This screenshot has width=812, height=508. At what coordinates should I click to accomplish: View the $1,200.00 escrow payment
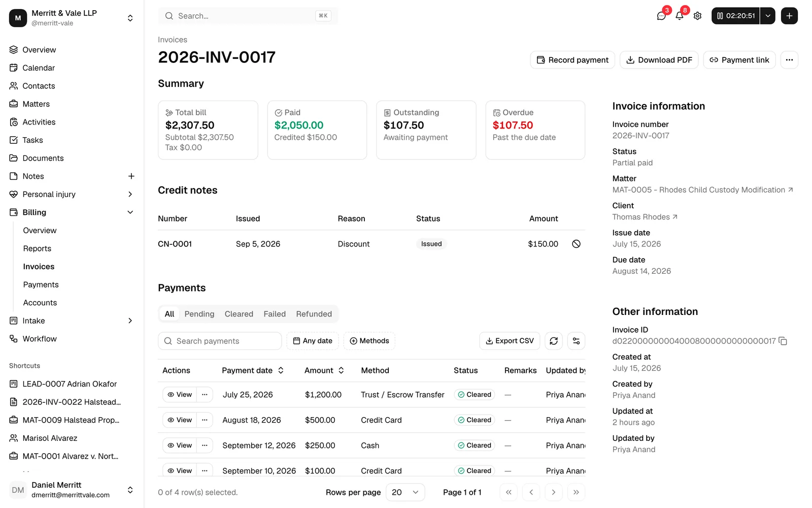[x=180, y=395]
